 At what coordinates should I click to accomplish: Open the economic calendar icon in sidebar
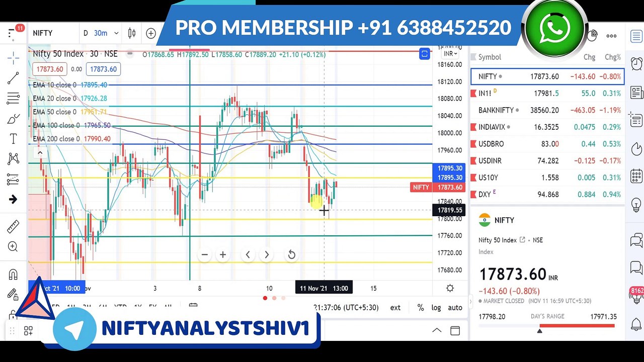(x=636, y=176)
